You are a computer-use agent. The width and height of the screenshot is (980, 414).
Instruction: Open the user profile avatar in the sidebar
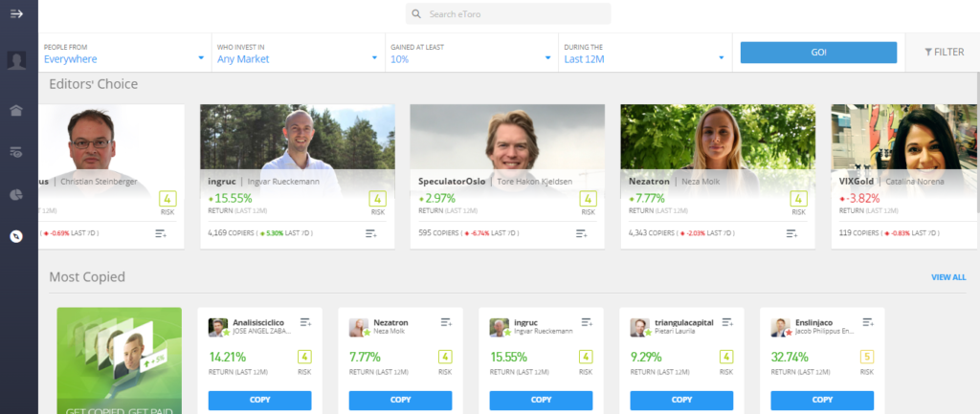17,60
